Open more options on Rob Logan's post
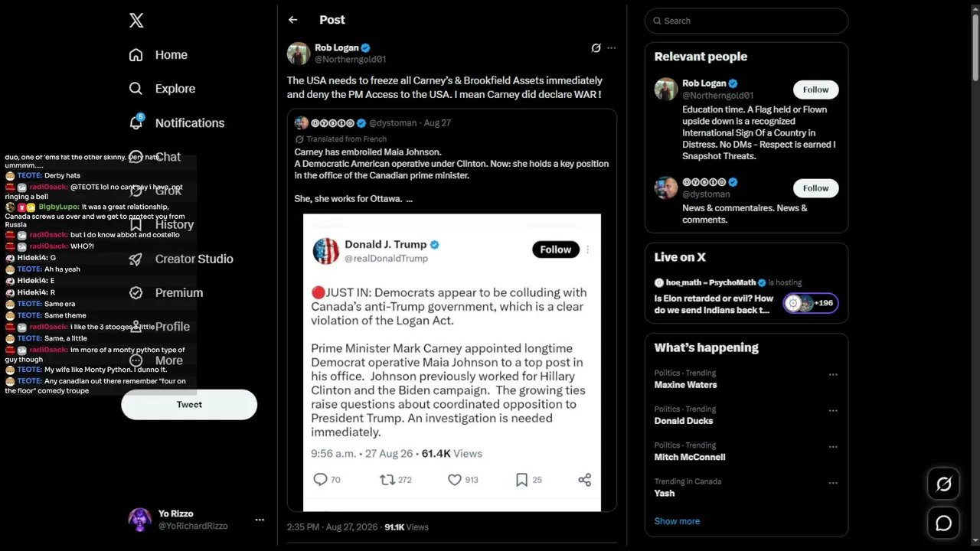This screenshot has width=980, height=551. (x=611, y=48)
